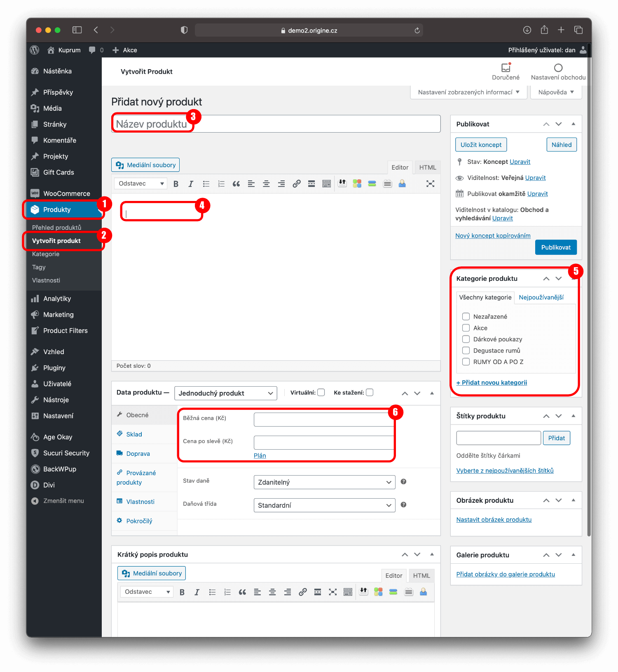The height and width of the screenshot is (672, 618).
Task: Click into the Běžná cena input field
Action: (x=323, y=419)
